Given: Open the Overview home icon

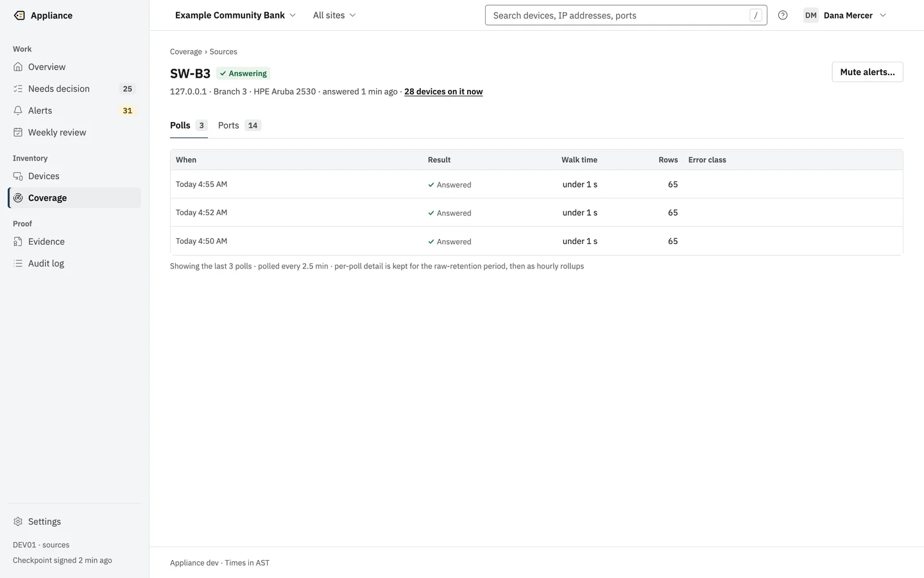Looking at the screenshot, I should [x=18, y=67].
